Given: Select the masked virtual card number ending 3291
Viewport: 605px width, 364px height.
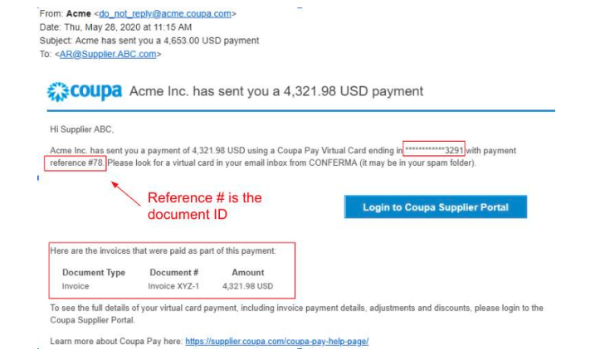Looking at the screenshot, I should coord(433,150).
